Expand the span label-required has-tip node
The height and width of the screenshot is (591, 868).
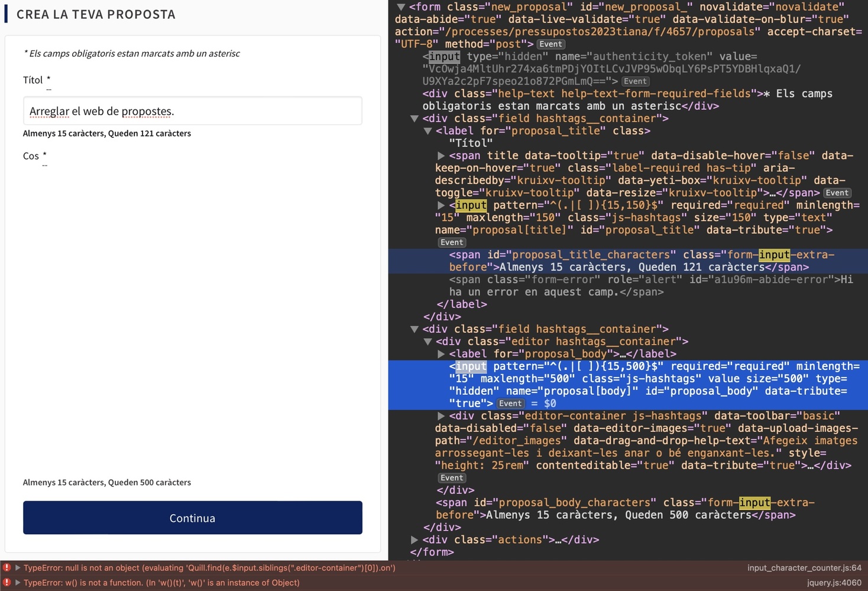click(x=441, y=156)
